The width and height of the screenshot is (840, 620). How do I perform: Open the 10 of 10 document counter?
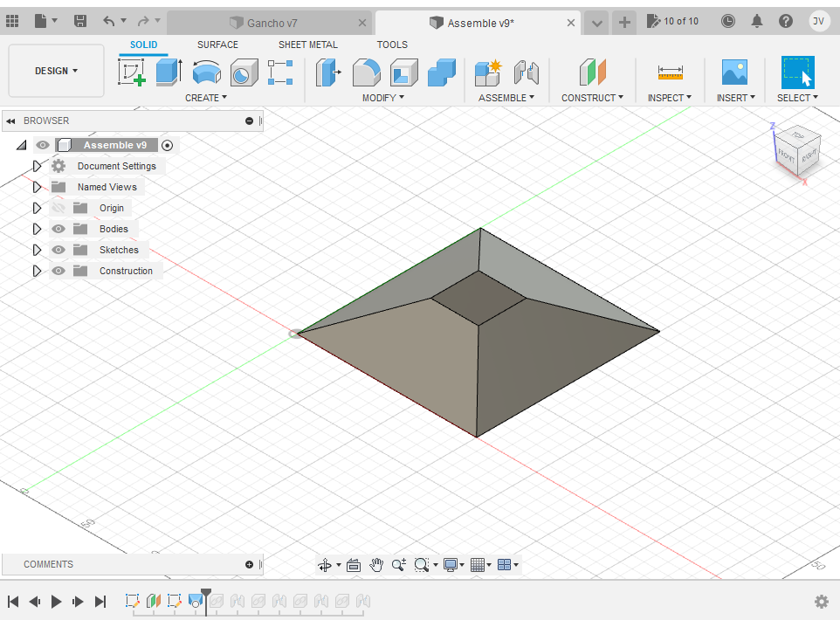point(673,22)
